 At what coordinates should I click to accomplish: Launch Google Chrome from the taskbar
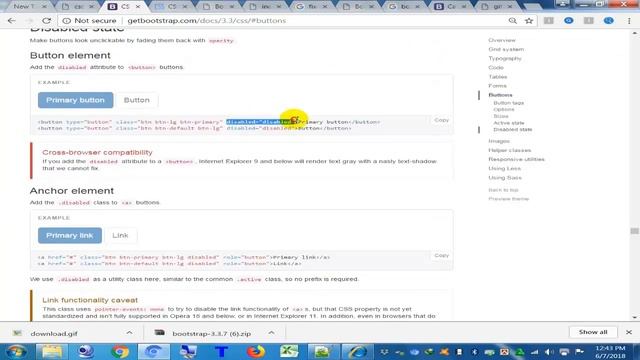120,351
